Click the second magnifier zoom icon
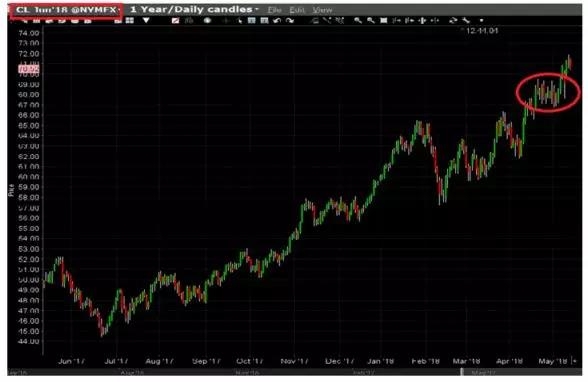This screenshot has width=588, height=382. [x=371, y=21]
